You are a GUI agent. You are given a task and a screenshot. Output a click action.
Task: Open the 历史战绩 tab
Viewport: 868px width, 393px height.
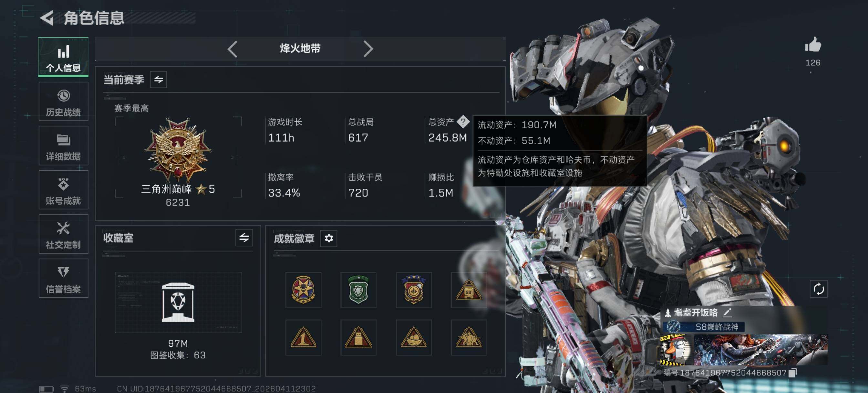pos(63,101)
